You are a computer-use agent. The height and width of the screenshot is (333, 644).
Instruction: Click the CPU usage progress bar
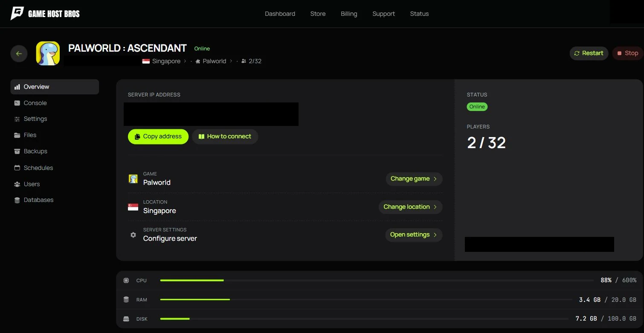point(377,280)
